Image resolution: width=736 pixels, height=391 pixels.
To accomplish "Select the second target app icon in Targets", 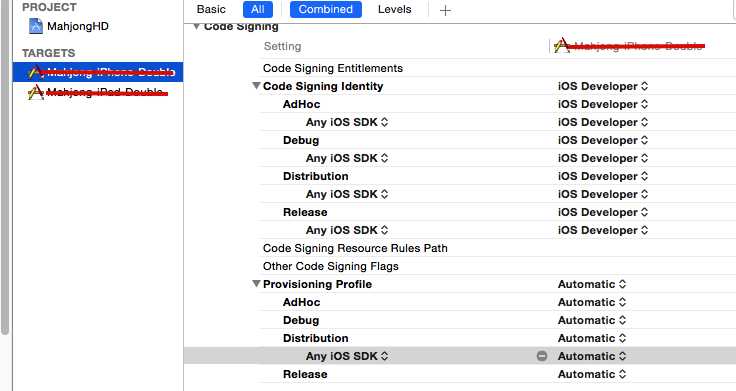I will coord(35,92).
